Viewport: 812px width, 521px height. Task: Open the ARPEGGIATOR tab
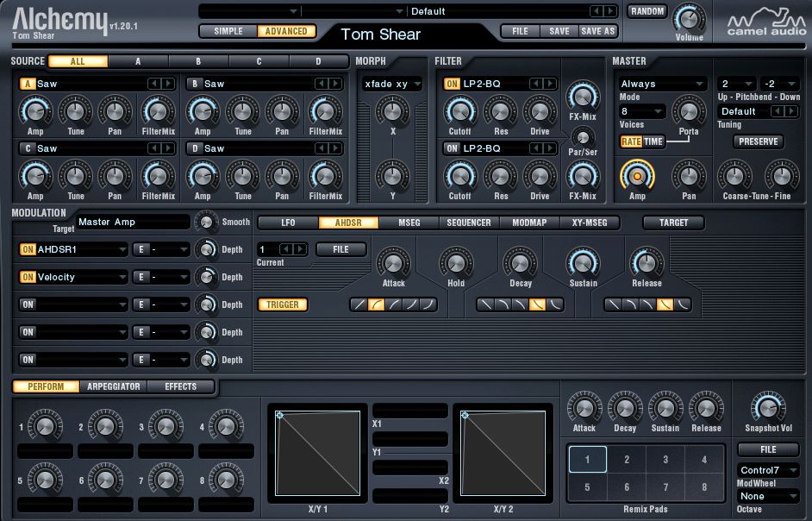coord(114,386)
